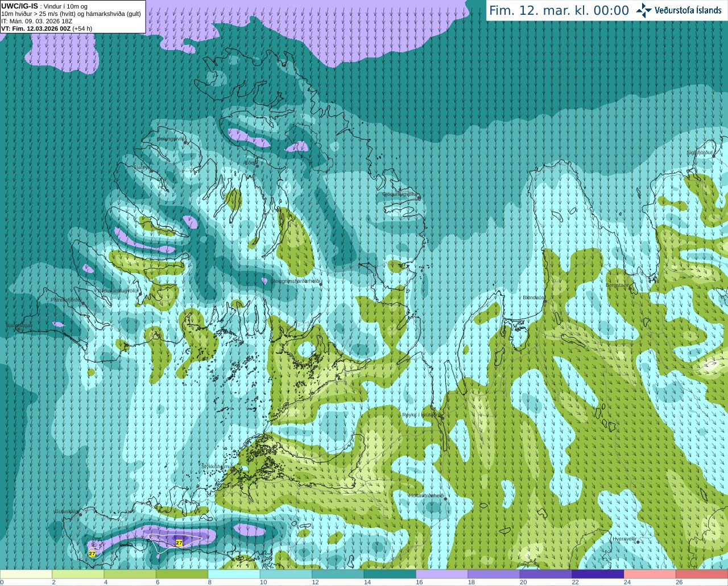Pick the light cyan 8–10 m/s legend swatch

234,574
